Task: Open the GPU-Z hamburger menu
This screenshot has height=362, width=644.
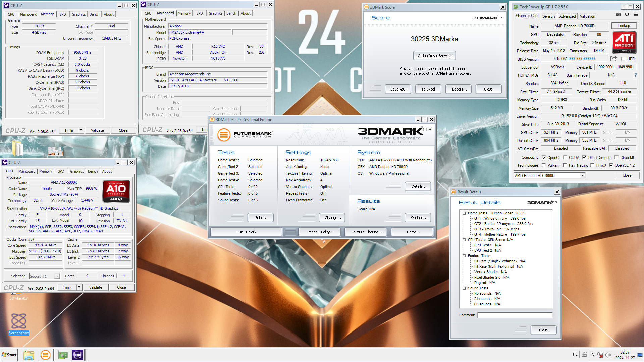Action: click(x=636, y=15)
